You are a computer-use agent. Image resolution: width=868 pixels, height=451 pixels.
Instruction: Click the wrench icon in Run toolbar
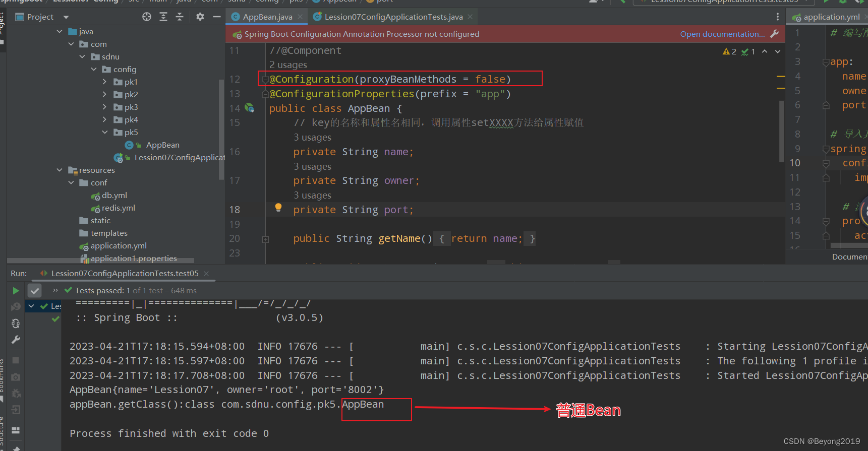(16, 340)
